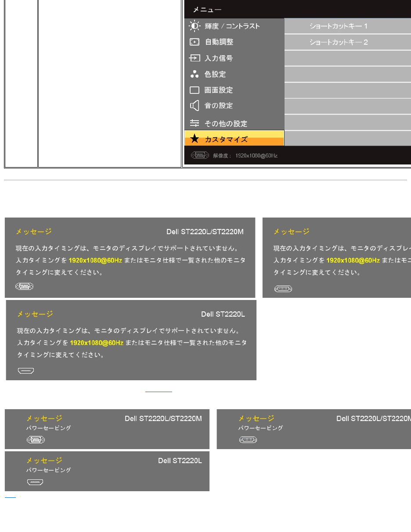Click the メニュー title of the OSD

coord(207,9)
